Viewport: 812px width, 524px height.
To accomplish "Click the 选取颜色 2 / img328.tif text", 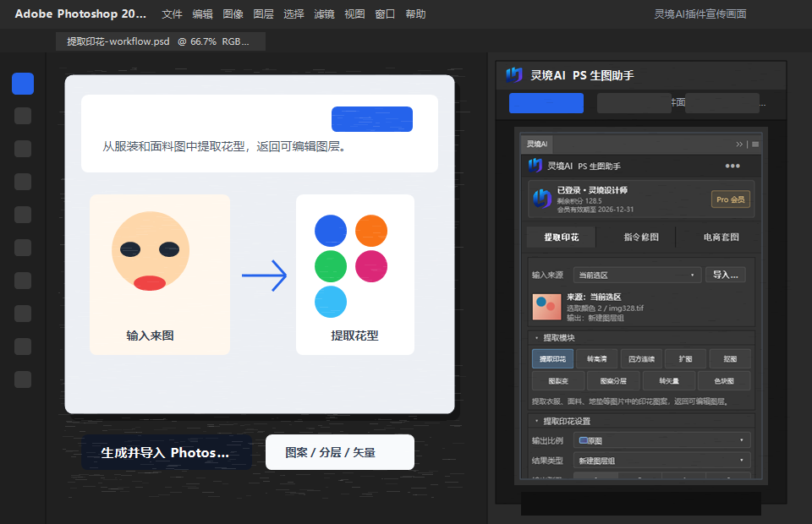I will (605, 308).
